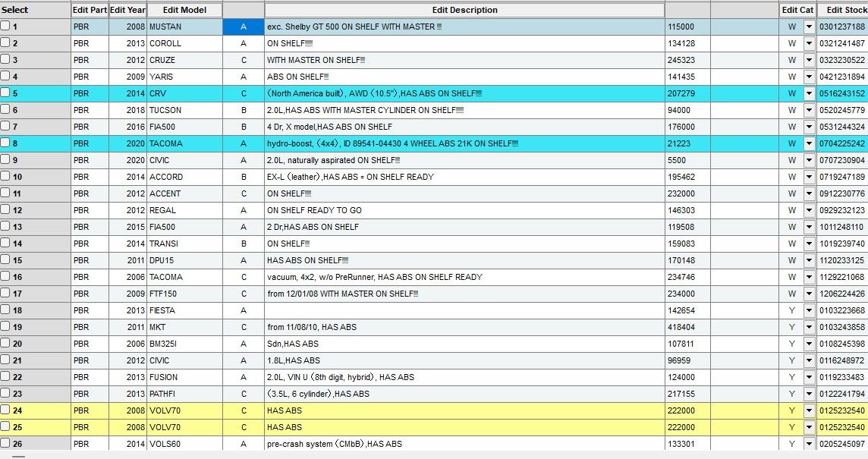
Task: Select stock number 1011248110
Action: click(842, 227)
